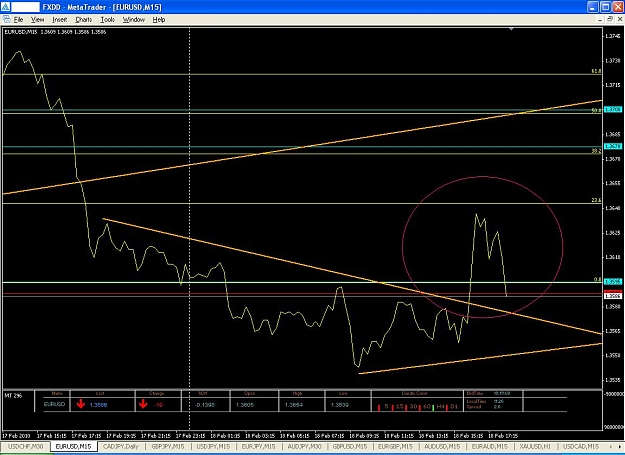
Task: Click the MetaTrader app icon in title bar
Action: click(6, 7)
